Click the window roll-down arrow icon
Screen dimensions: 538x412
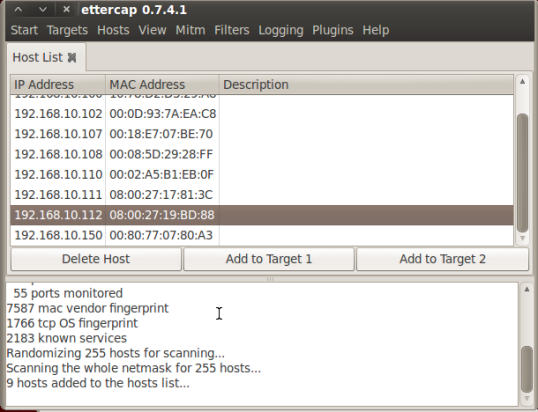point(43,10)
